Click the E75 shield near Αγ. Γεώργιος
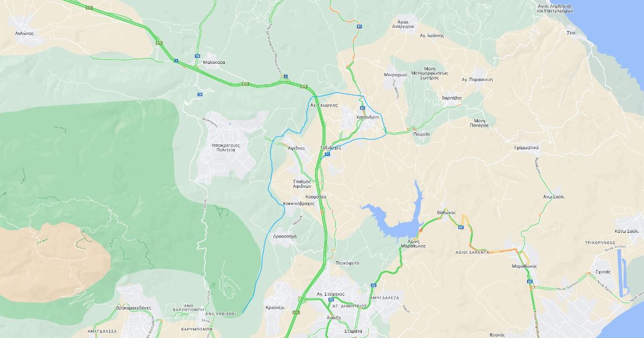Viewport: 644px width, 338px height. (304, 86)
